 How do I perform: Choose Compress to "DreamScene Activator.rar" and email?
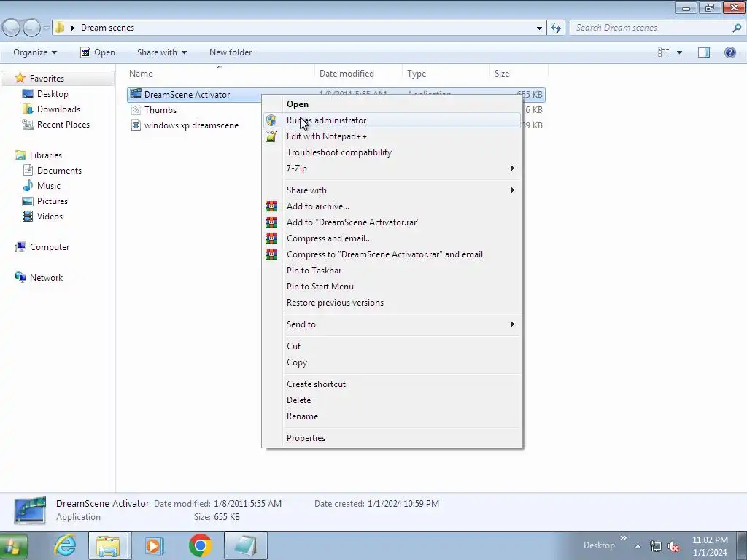pyautogui.click(x=384, y=254)
